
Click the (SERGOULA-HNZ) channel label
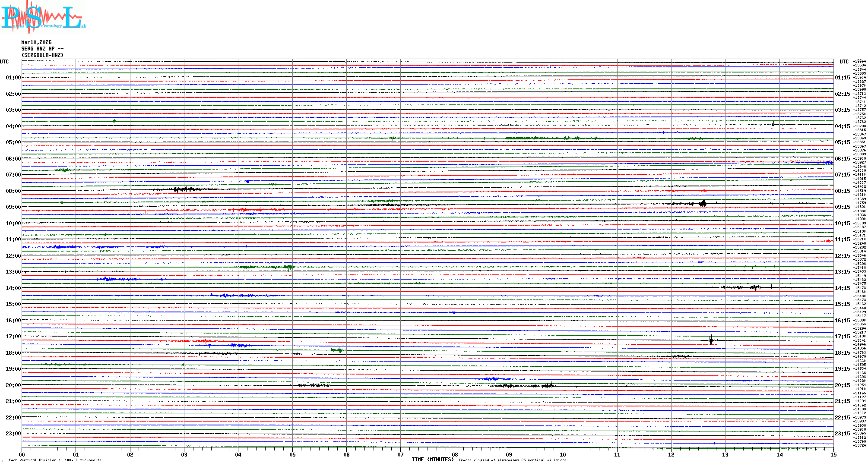(x=42, y=55)
